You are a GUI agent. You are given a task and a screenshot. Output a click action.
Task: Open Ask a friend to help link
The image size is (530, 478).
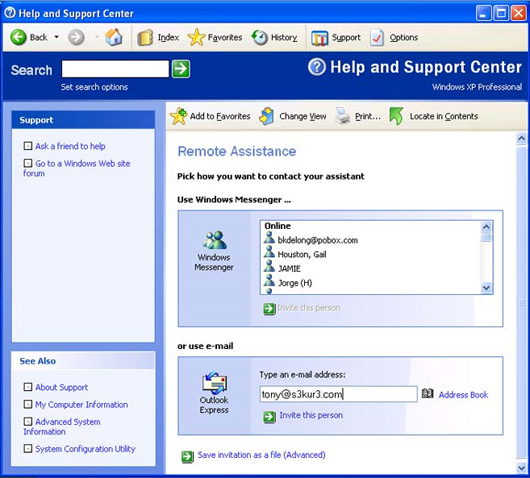coord(70,146)
